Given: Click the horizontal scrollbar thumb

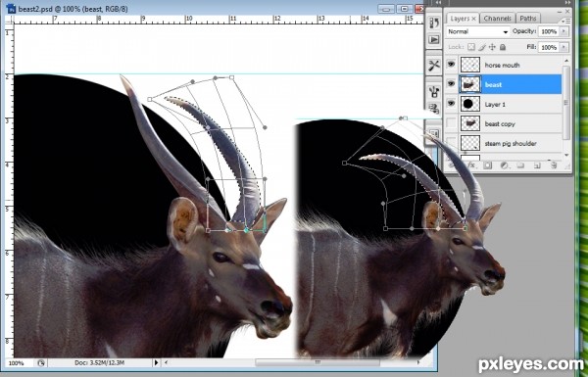Looking at the screenshot, I should pyautogui.click(x=318, y=362).
